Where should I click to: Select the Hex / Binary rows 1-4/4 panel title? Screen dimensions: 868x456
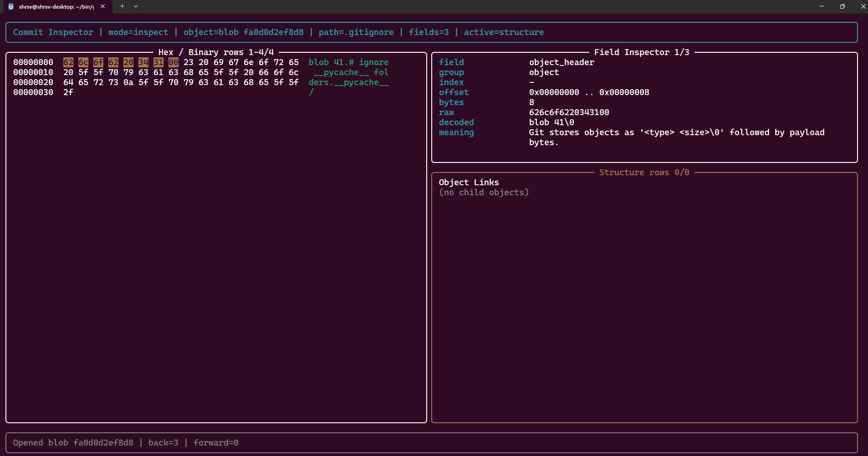coord(216,52)
